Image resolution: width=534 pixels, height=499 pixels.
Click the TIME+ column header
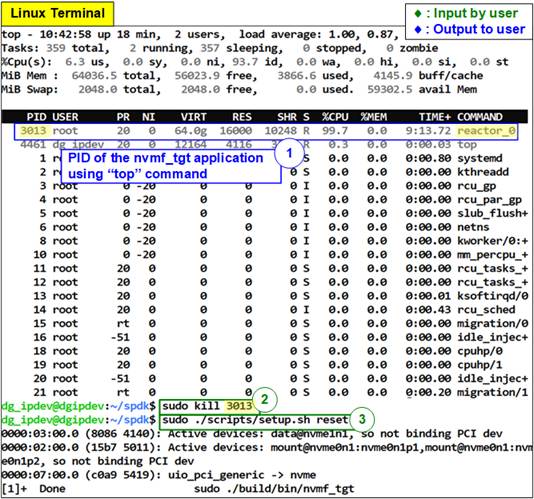[x=435, y=117]
